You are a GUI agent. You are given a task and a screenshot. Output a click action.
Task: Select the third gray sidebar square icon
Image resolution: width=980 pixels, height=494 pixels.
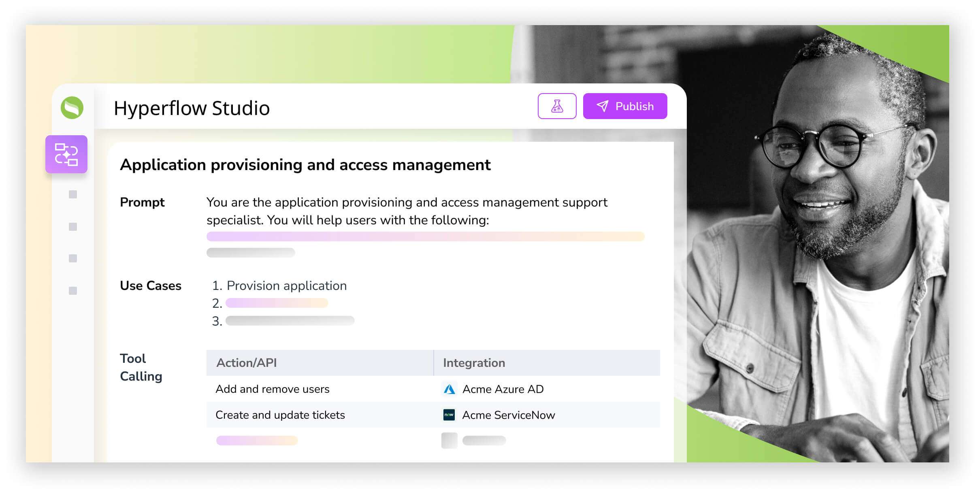coord(73,258)
